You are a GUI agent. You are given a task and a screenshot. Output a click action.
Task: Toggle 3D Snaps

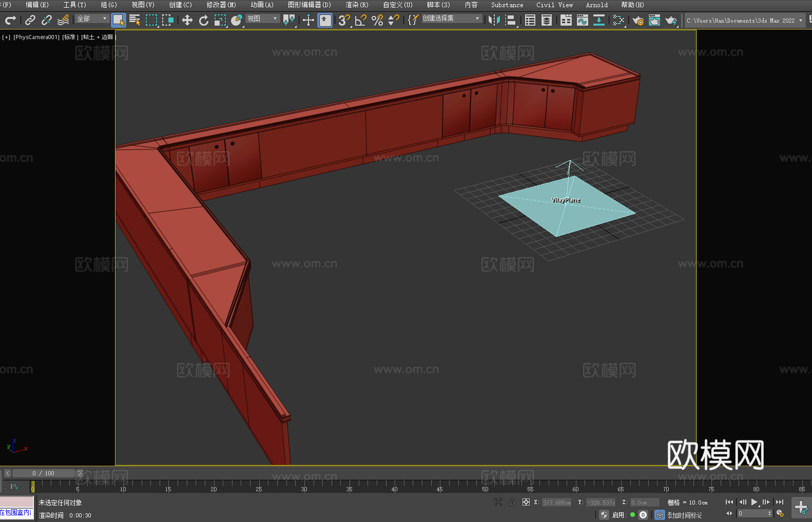(x=344, y=20)
